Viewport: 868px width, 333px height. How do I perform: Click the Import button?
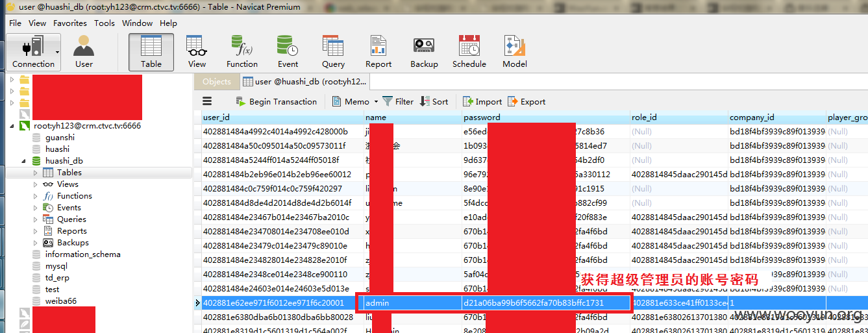pos(482,101)
